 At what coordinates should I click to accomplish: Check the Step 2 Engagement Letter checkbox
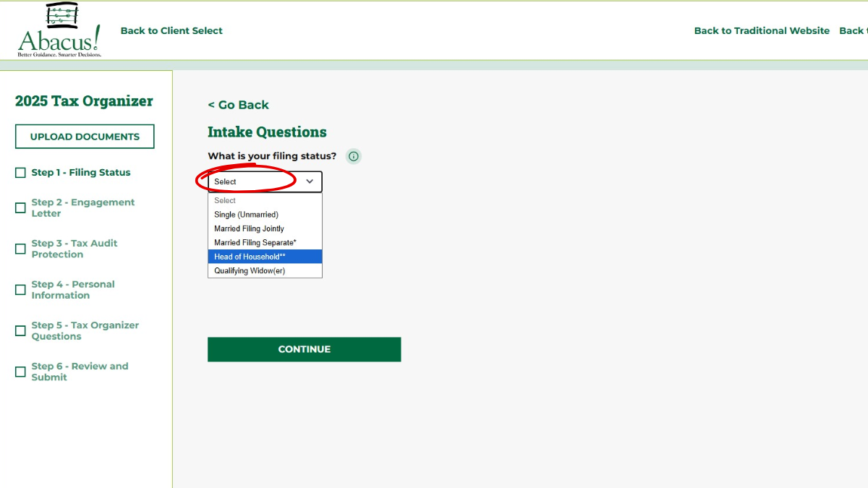(x=20, y=208)
